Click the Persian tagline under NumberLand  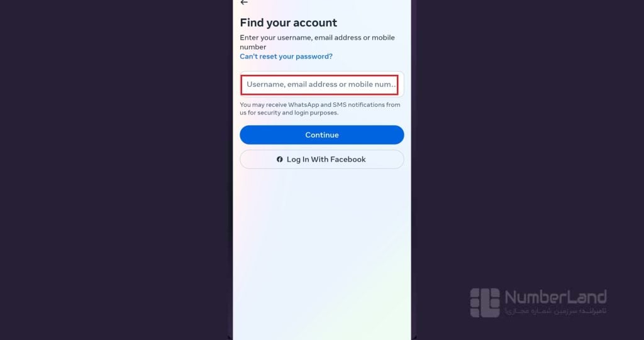[x=556, y=311]
